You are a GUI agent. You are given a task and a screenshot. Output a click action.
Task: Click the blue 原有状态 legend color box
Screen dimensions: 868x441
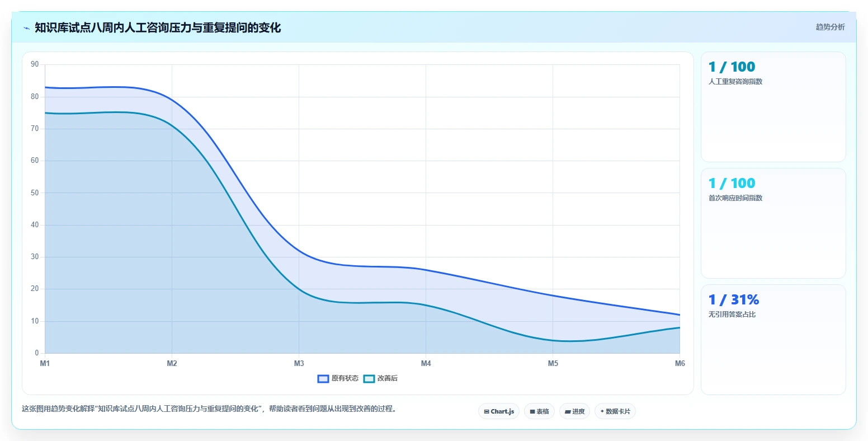click(323, 379)
